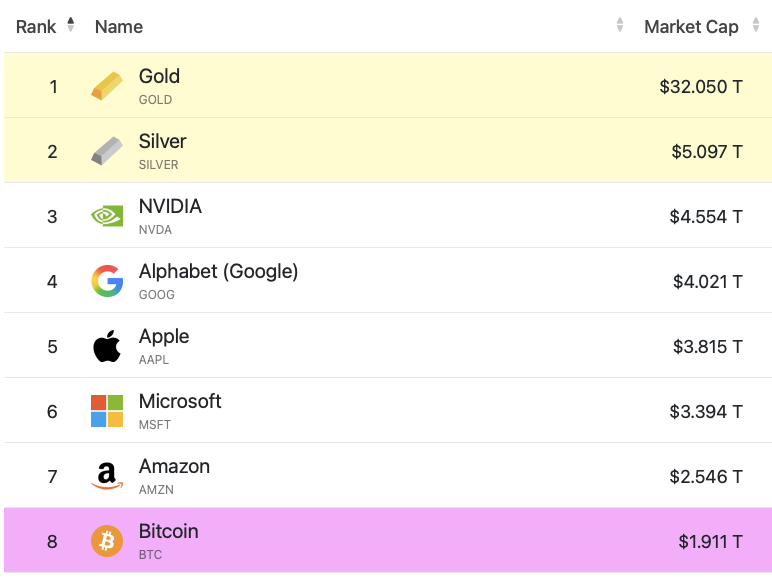Screen dimensions: 772x582
Task: Click the Microsoft logo icon
Action: [107, 411]
